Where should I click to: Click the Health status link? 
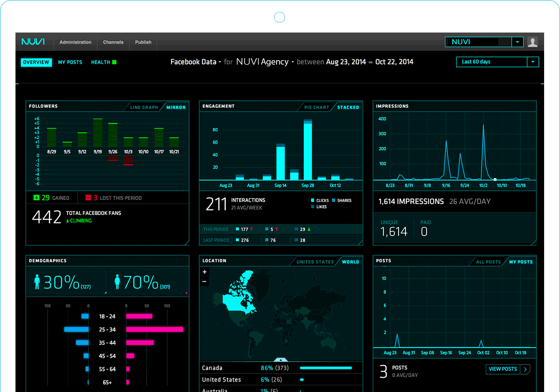click(100, 62)
